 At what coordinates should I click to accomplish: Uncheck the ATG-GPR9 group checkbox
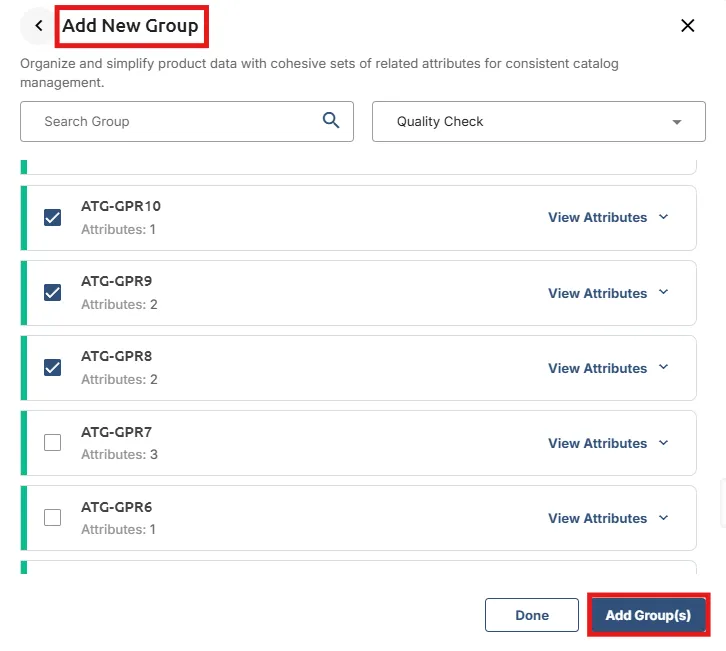tap(52, 293)
